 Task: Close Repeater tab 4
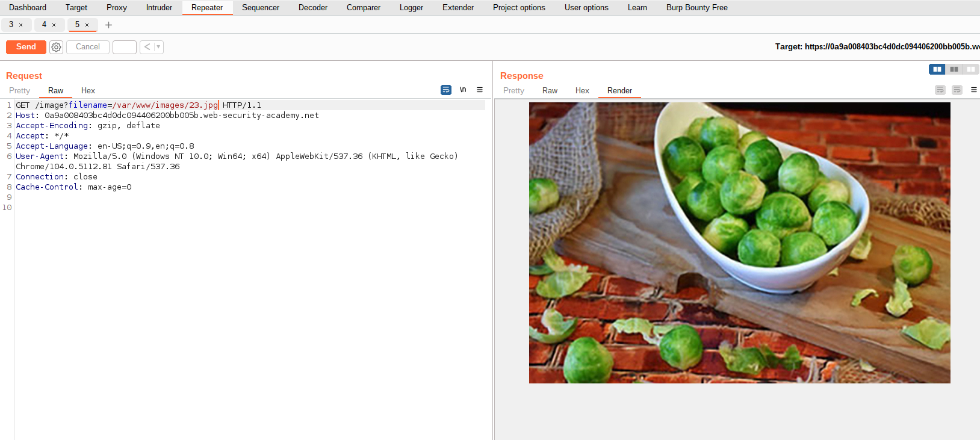click(54, 25)
